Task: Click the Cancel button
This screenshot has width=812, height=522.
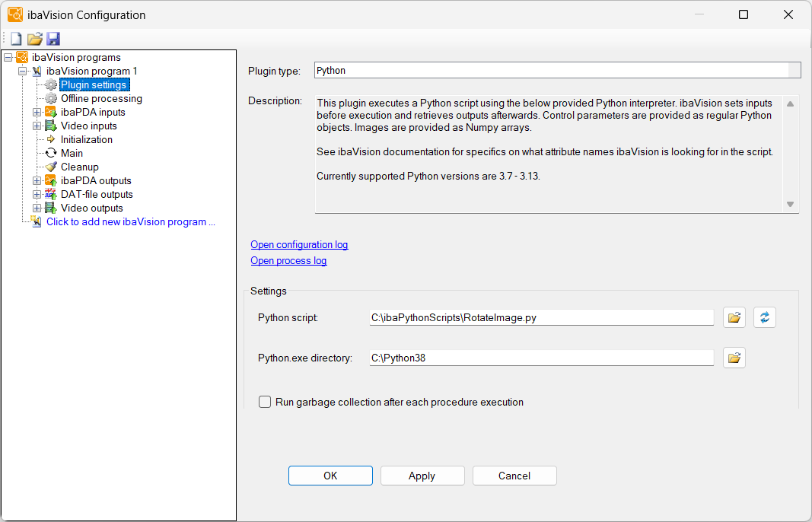Action: pyautogui.click(x=514, y=476)
